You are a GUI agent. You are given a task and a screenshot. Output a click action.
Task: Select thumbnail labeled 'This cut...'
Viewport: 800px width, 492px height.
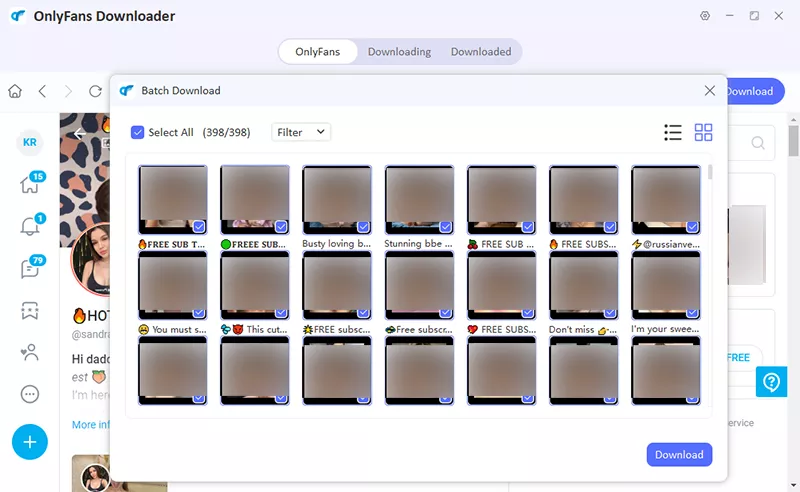click(255, 285)
